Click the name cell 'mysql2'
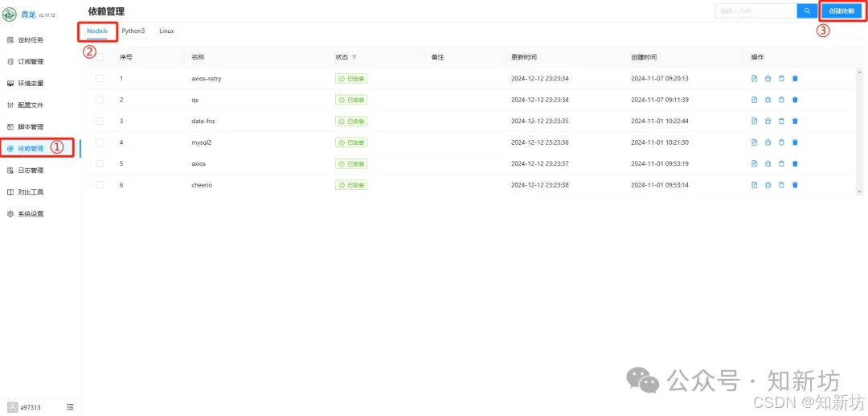Viewport: 868px width, 416px height. coord(202,142)
